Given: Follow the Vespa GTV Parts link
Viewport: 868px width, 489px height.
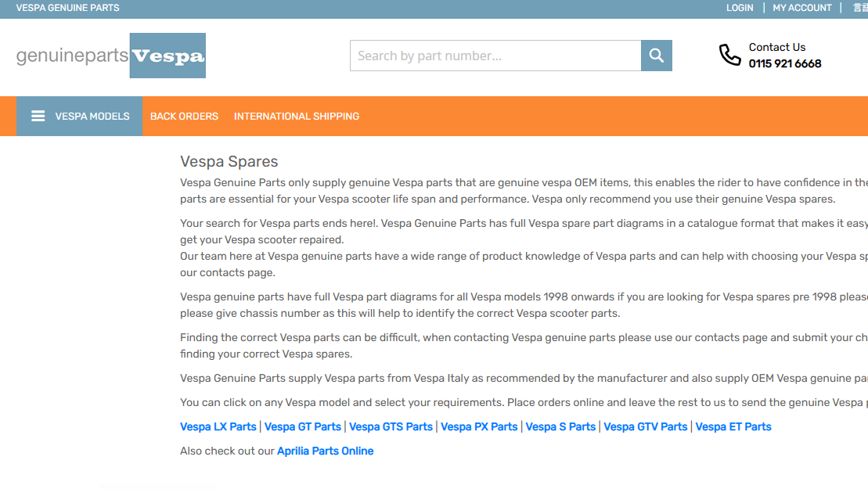Looking at the screenshot, I should coord(646,426).
